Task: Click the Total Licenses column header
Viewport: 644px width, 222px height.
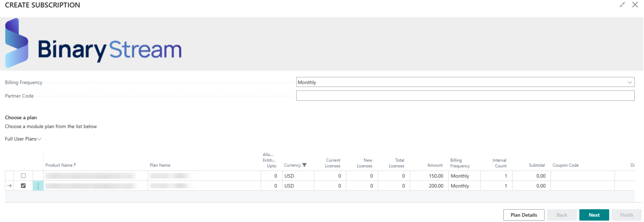Action: tap(396, 163)
